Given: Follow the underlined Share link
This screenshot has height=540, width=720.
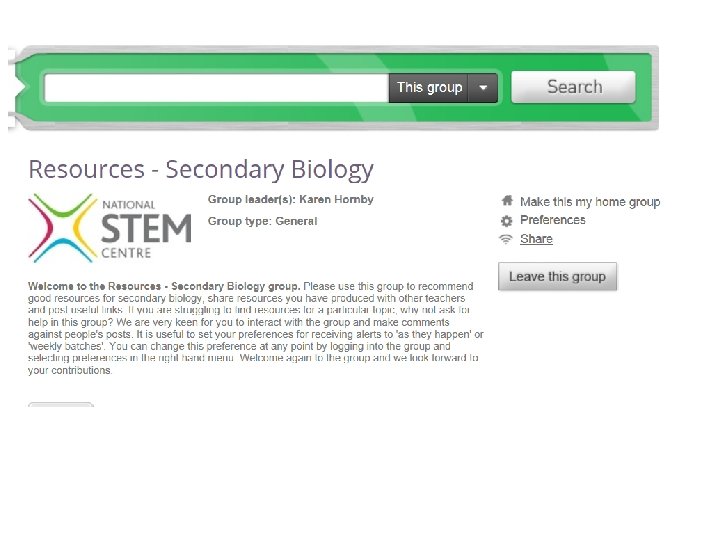Looking at the screenshot, I should point(536,239).
